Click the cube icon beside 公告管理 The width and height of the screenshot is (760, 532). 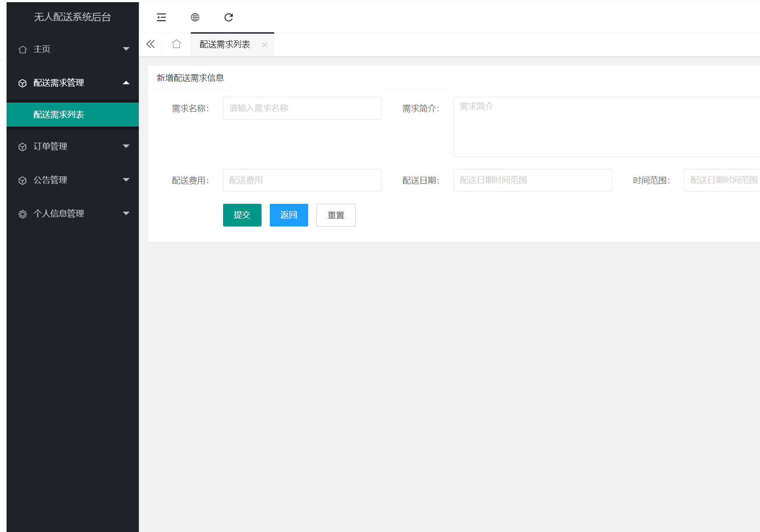[23, 181]
